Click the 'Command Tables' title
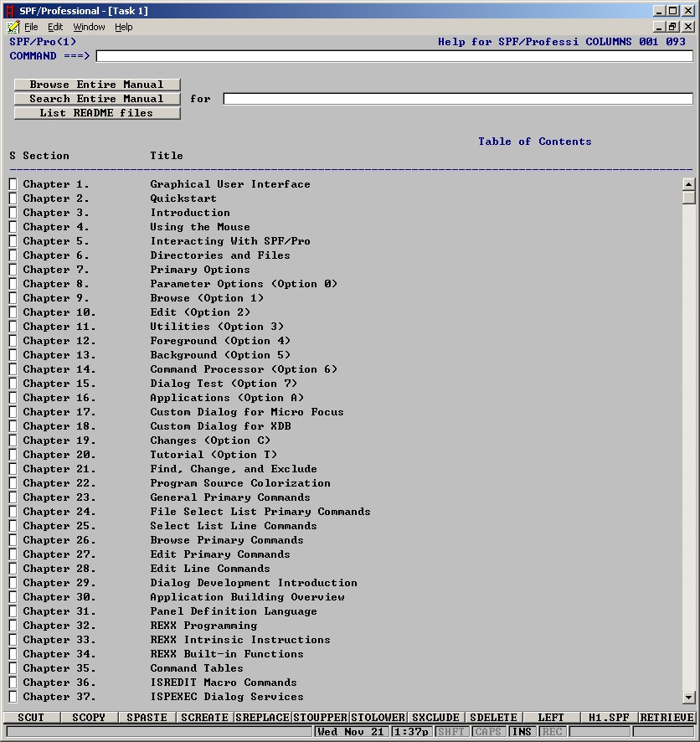 tap(196, 668)
